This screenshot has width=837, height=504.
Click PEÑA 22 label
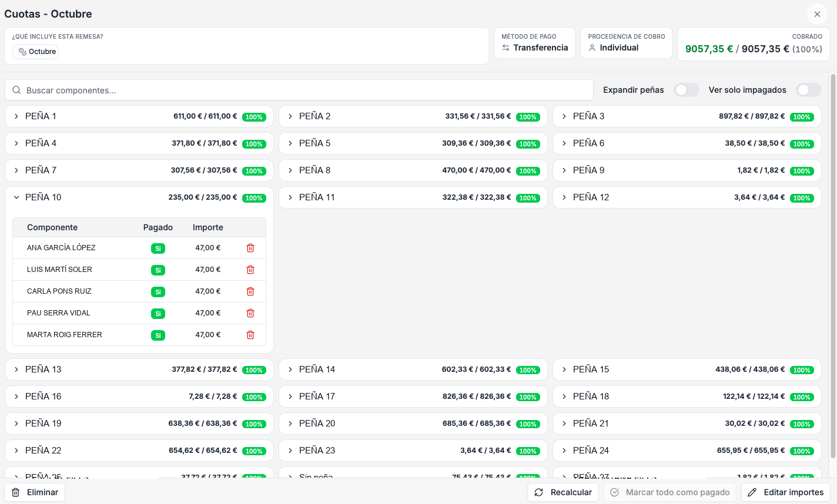tap(43, 451)
